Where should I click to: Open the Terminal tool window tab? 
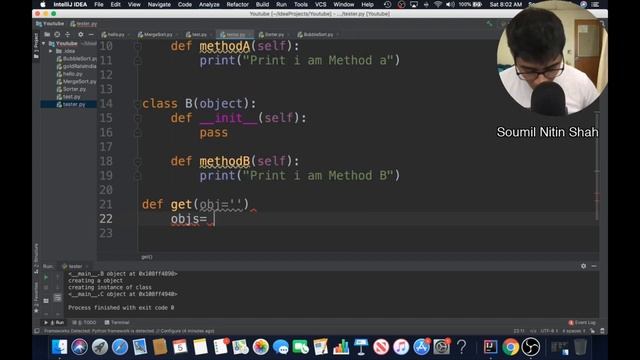point(117,322)
